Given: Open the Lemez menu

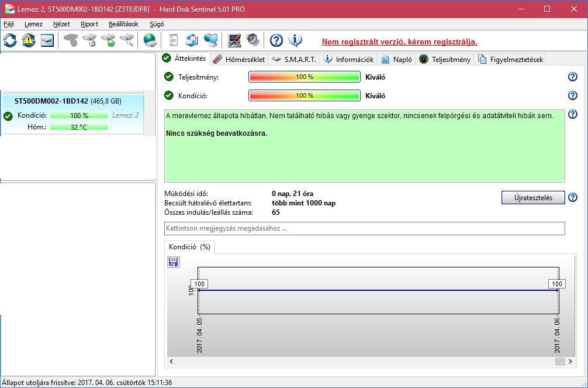Looking at the screenshot, I should pos(33,24).
